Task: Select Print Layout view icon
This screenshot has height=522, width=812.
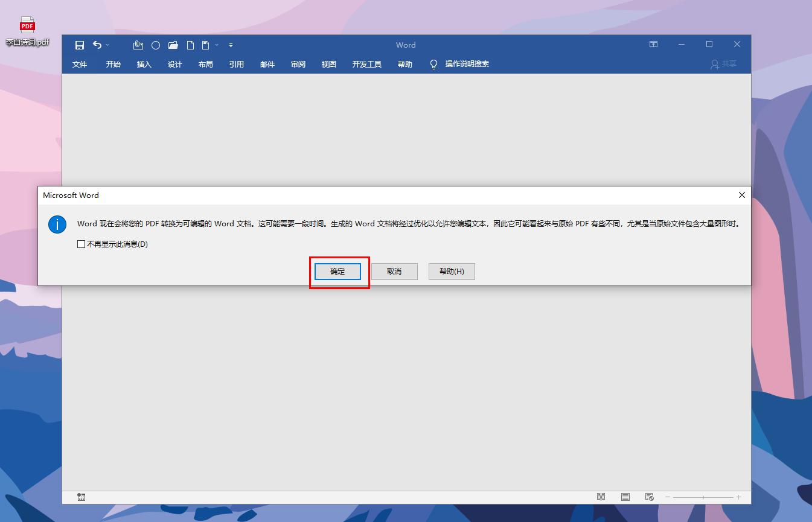Action: [625, 497]
